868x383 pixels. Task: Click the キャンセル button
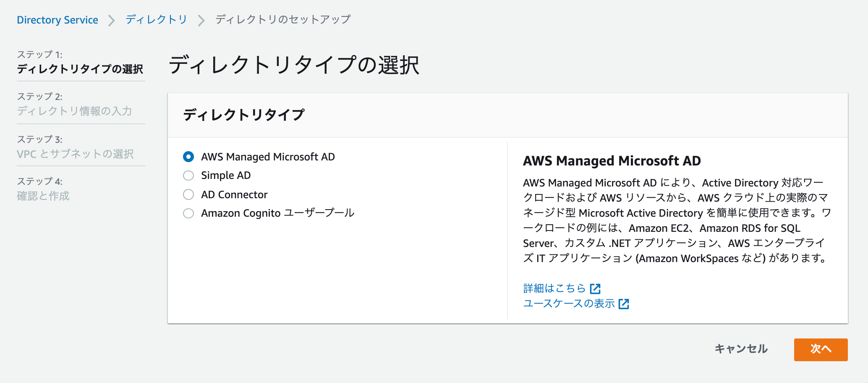pos(741,349)
